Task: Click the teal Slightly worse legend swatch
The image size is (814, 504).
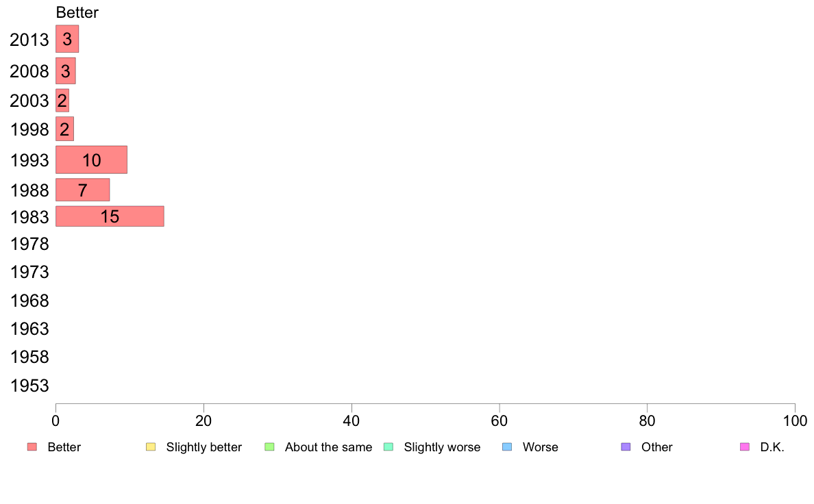Action: coord(388,447)
